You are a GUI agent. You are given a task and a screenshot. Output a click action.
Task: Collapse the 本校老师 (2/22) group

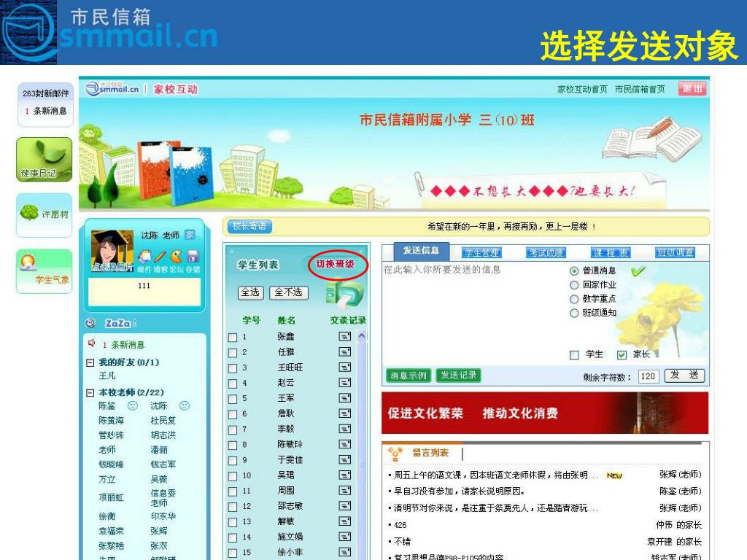point(90,393)
